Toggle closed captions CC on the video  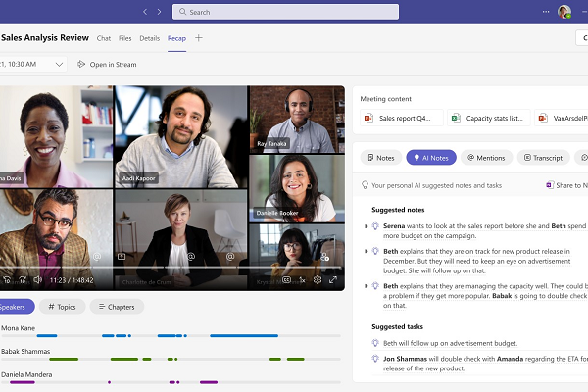click(286, 280)
